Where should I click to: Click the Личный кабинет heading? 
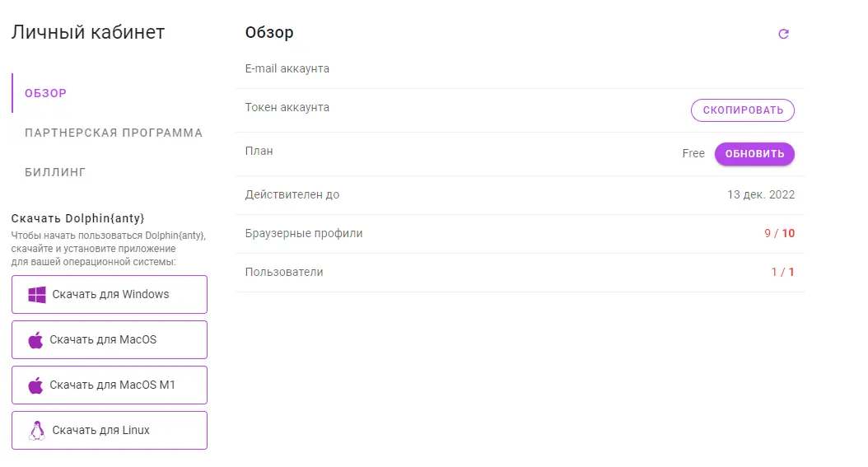[88, 32]
